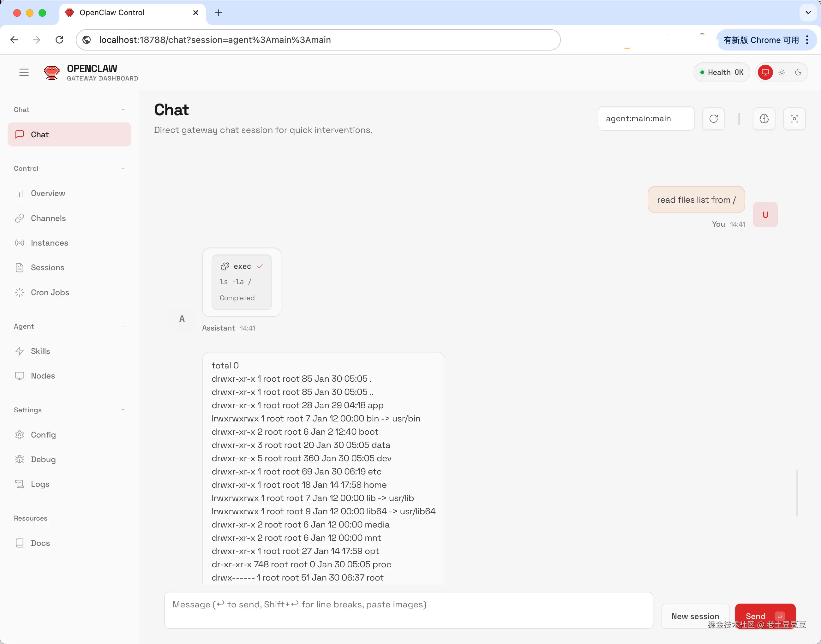Screen dimensions: 821x644
Task: Open the Debug page
Action: [43, 459]
